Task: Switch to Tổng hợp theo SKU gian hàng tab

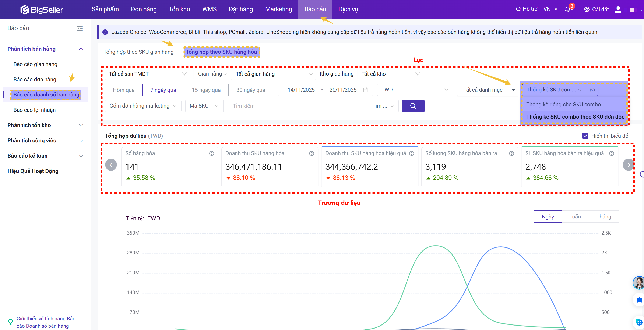Action: (x=138, y=52)
